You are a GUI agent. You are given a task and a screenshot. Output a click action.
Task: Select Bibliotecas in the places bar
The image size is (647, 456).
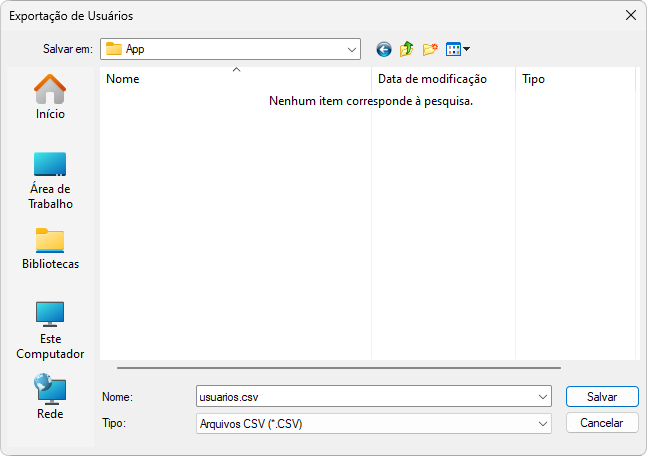pyautogui.click(x=50, y=249)
